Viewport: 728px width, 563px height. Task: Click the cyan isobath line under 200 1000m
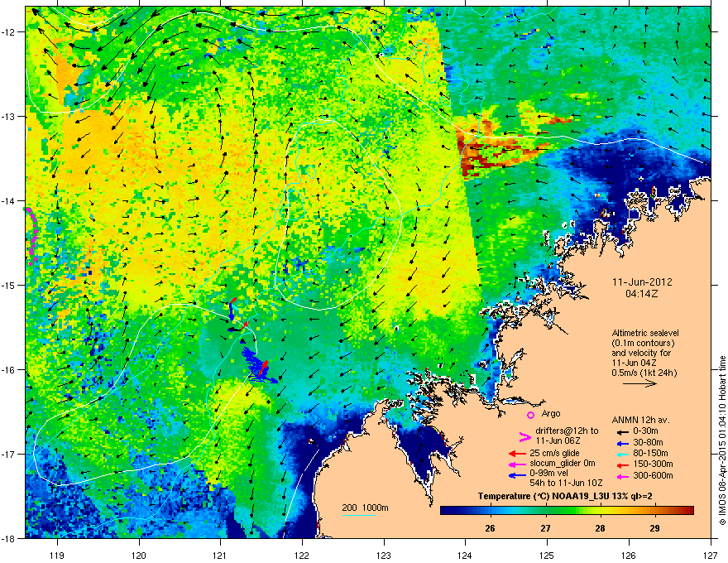pyautogui.click(x=359, y=515)
